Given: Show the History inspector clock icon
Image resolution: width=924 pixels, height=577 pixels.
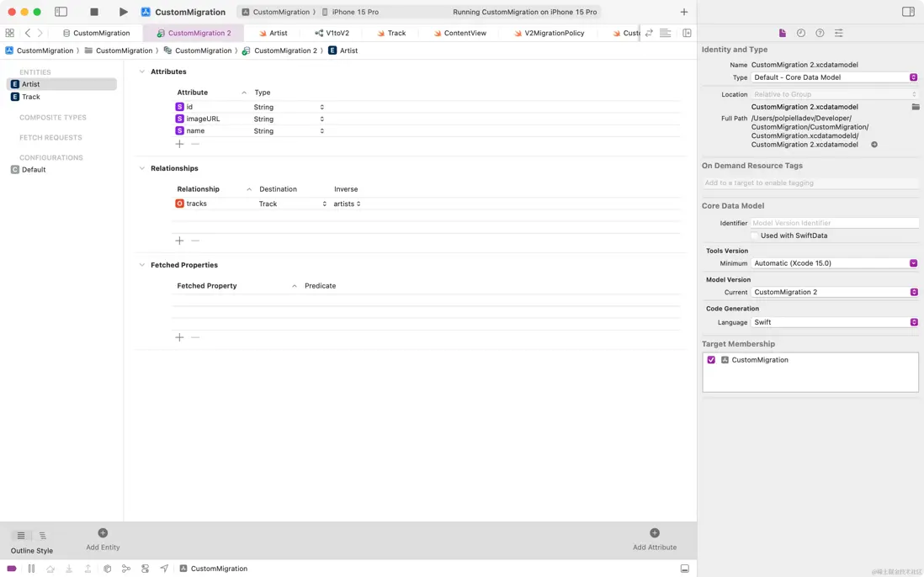Looking at the screenshot, I should pos(801,33).
